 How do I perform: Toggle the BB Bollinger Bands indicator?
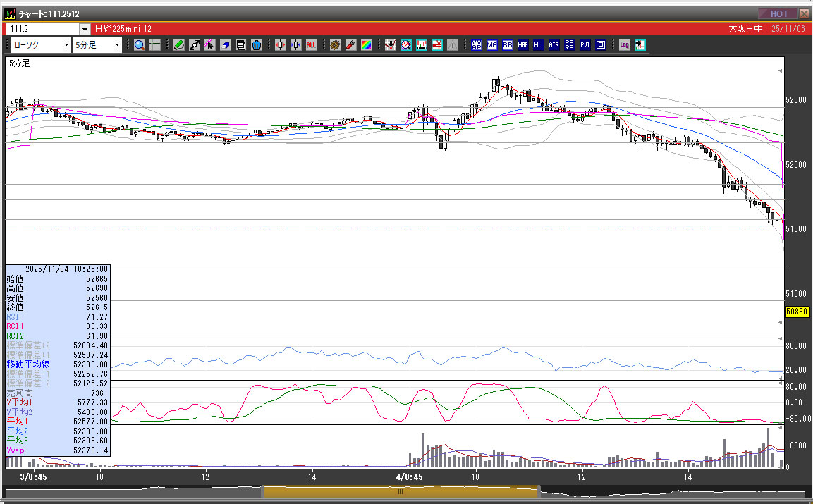tap(508, 45)
